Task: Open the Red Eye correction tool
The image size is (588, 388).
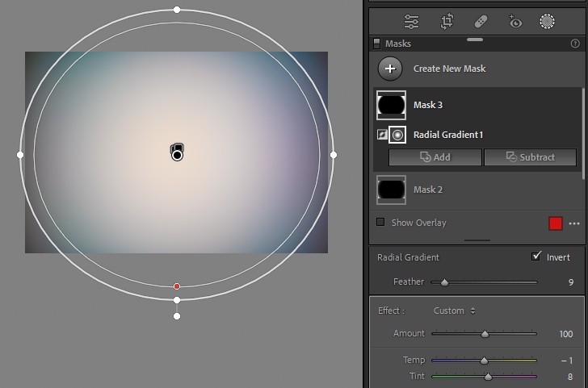Action: pos(514,22)
